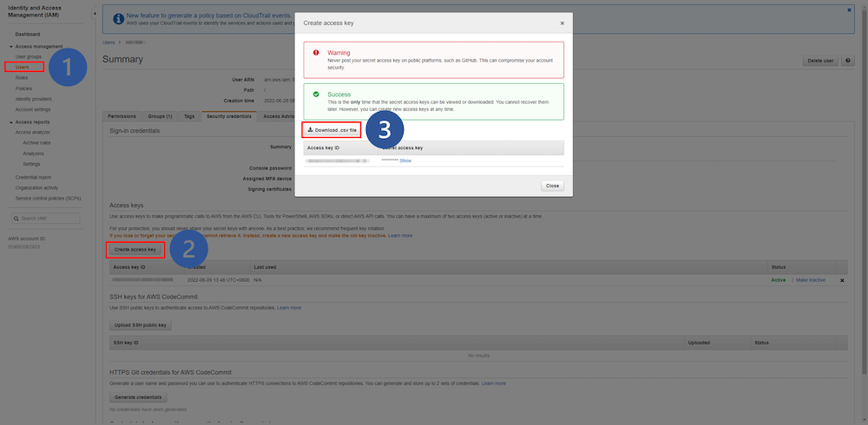Open Account settings in the sidebar
Image resolution: width=868 pixels, height=425 pixels.
(33, 109)
